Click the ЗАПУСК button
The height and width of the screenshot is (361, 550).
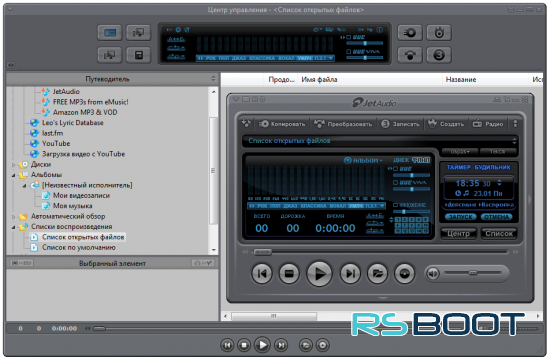461,217
